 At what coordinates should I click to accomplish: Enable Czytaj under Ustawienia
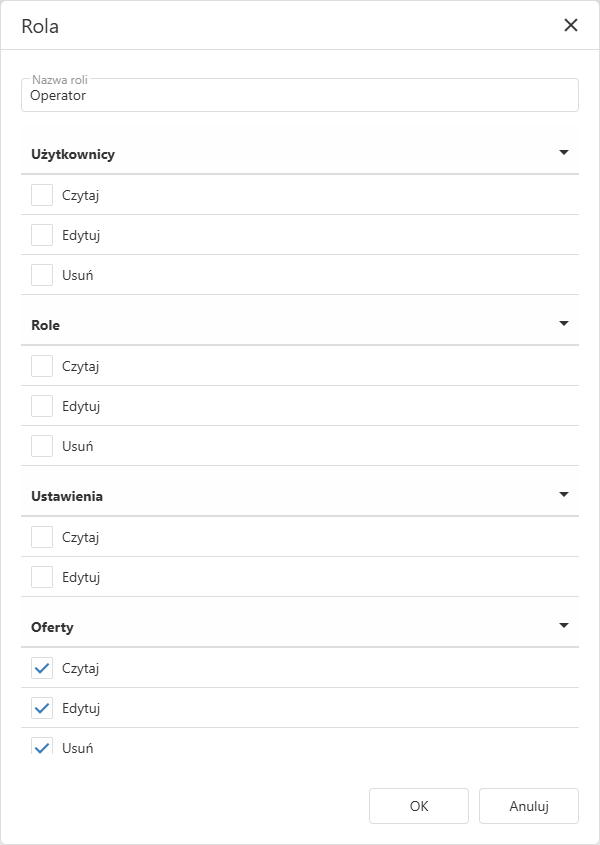click(x=42, y=537)
